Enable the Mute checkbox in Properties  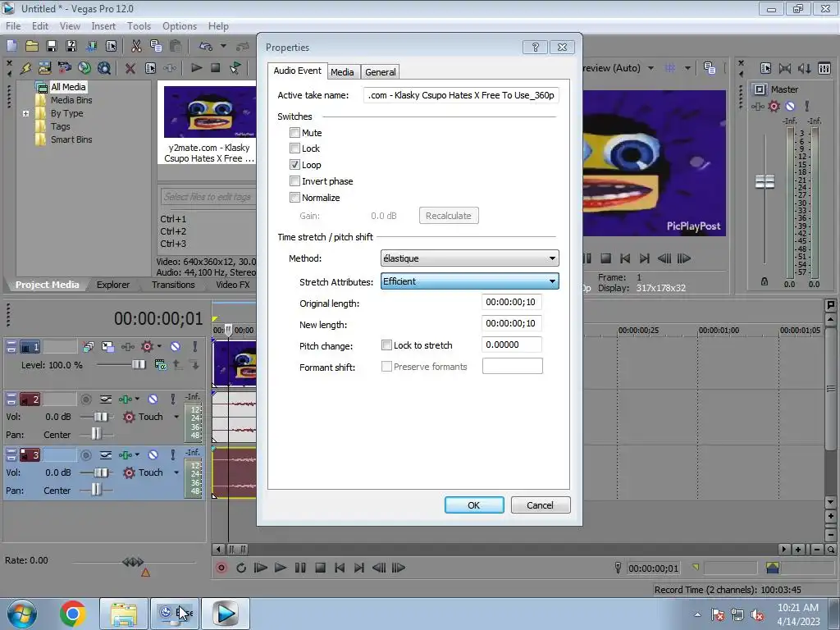click(294, 132)
